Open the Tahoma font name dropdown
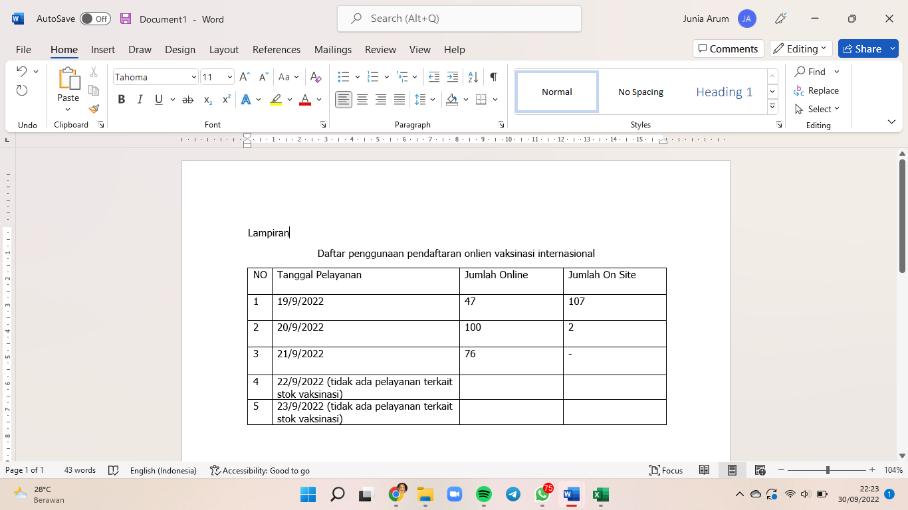Image resolution: width=908 pixels, height=510 pixels. (193, 77)
